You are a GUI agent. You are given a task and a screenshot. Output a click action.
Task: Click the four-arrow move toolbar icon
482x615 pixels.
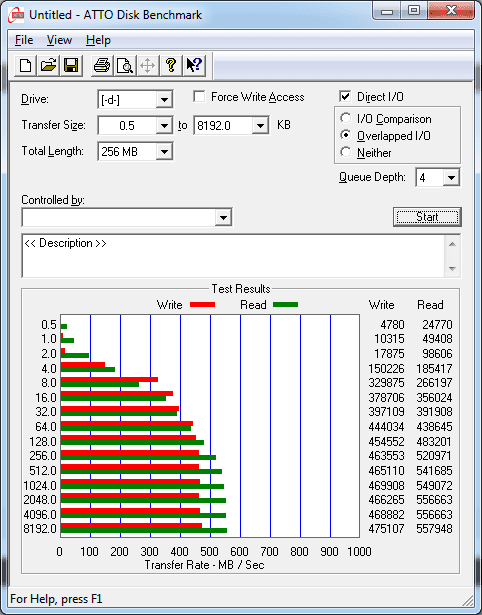(x=147, y=65)
